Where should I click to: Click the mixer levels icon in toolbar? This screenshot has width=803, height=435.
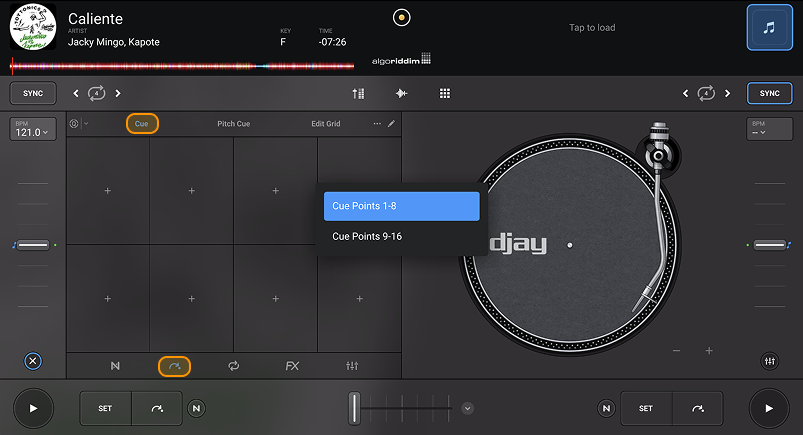pos(358,93)
